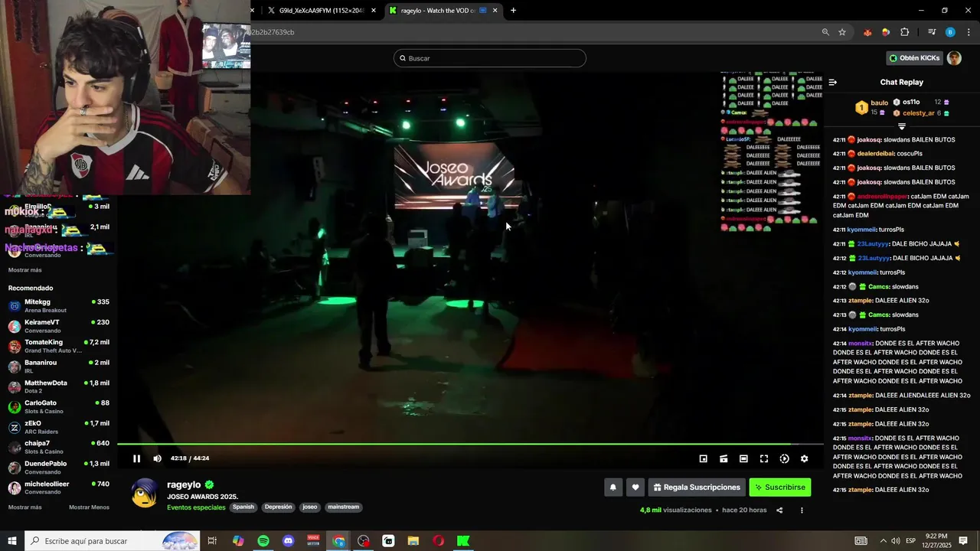Click the Regala Suscripciones button
The image size is (980, 551).
pyautogui.click(x=697, y=487)
